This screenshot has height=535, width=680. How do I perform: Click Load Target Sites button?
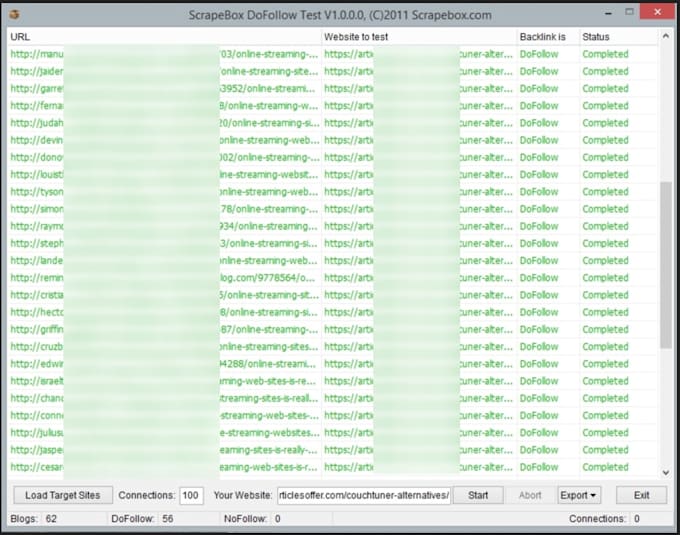click(63, 495)
